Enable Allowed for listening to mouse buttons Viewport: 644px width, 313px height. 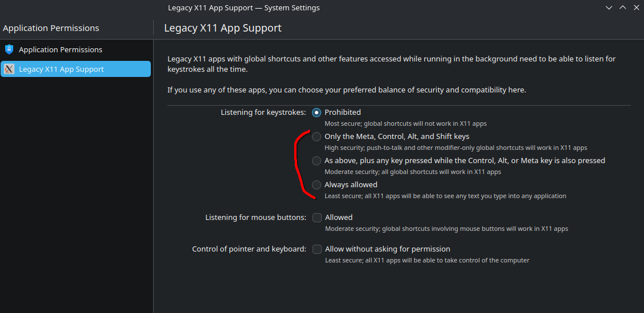pyautogui.click(x=317, y=218)
